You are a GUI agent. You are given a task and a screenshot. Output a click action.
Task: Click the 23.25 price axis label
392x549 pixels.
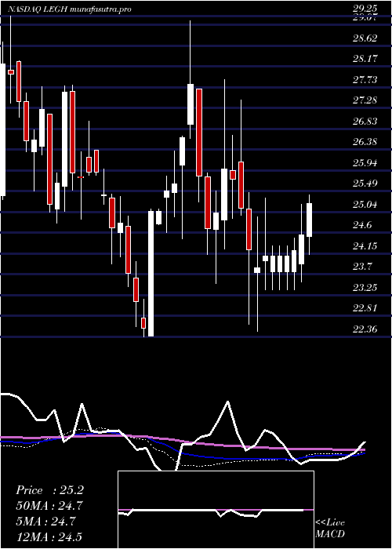coord(365,288)
